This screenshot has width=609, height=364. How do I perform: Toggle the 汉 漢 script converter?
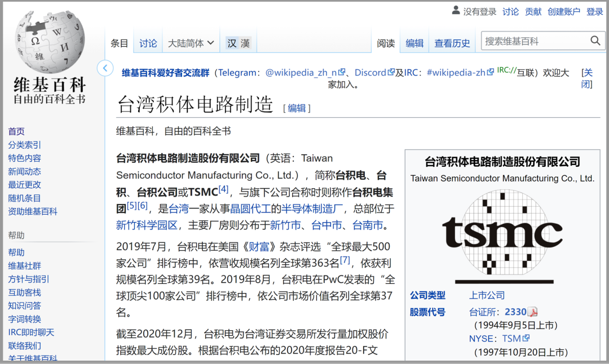point(239,43)
